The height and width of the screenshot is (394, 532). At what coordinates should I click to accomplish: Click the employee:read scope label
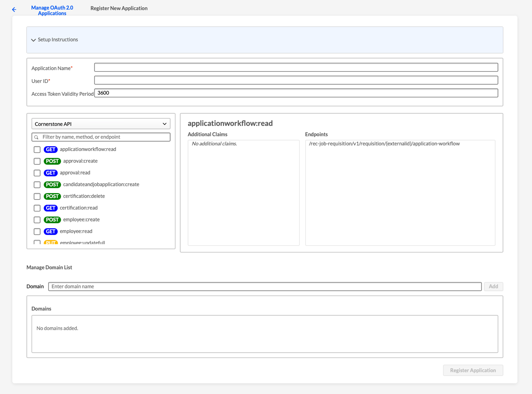[76, 231]
